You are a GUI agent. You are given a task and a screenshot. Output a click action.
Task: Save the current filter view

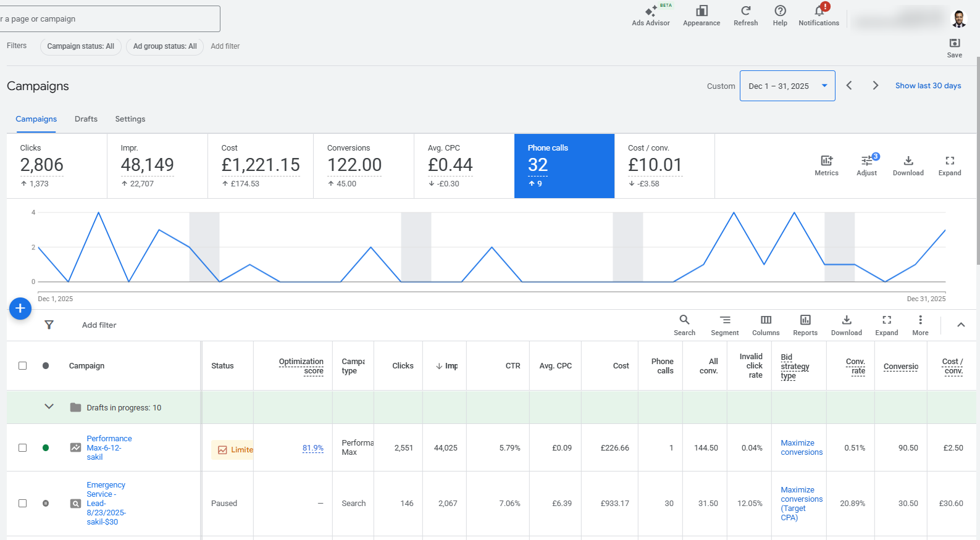[x=955, y=48]
